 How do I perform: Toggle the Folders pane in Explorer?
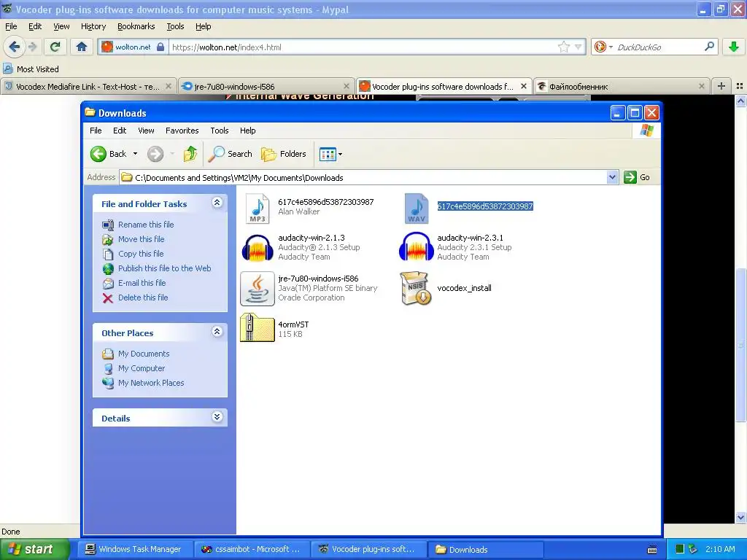tap(284, 154)
